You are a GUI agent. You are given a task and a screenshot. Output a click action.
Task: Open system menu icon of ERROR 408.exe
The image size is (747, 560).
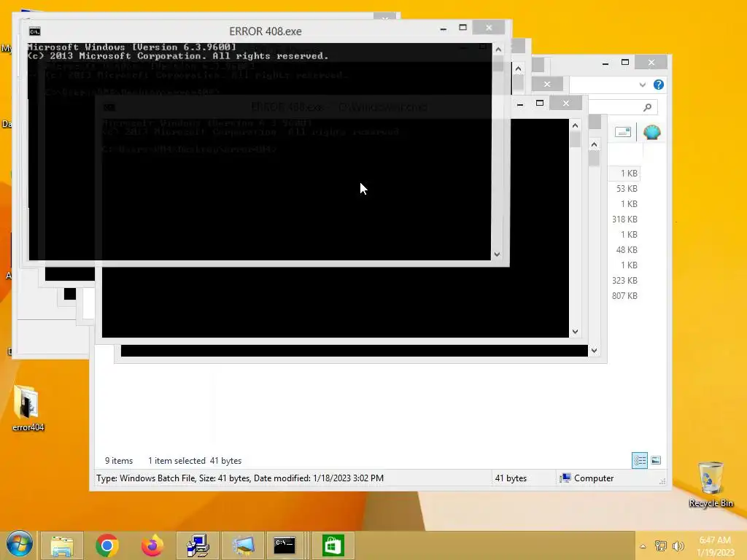click(x=34, y=31)
